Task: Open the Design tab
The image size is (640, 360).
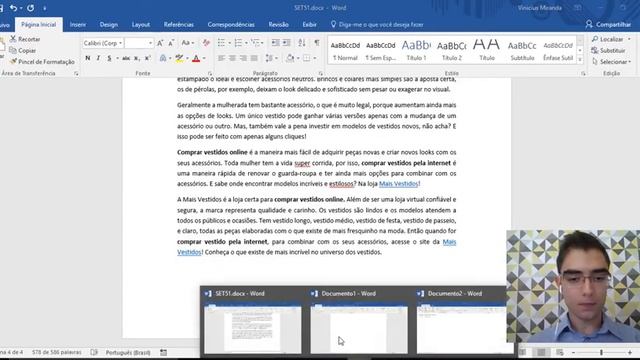Action: (109, 24)
